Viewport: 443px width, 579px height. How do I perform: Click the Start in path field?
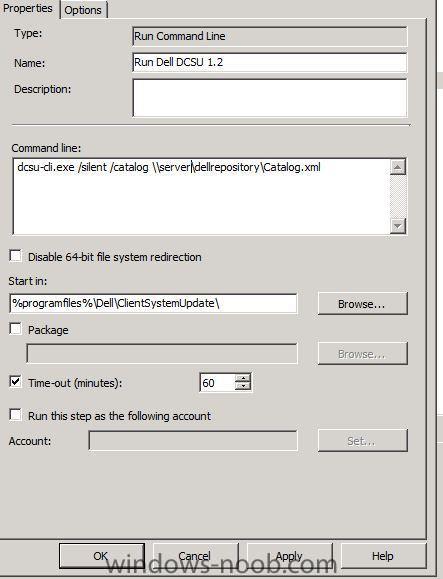coord(153,304)
